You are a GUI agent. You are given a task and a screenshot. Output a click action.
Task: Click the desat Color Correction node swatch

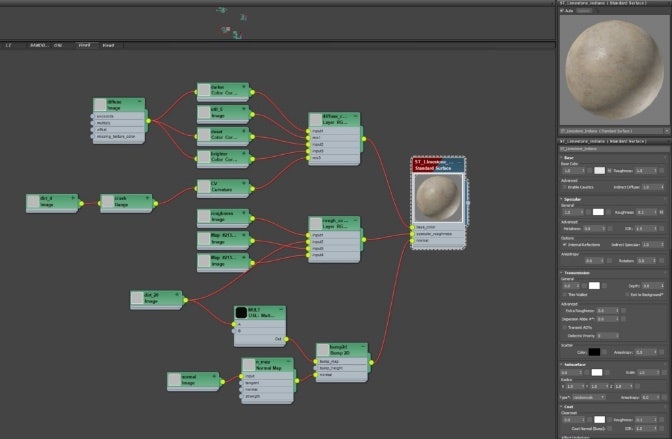[204, 135]
